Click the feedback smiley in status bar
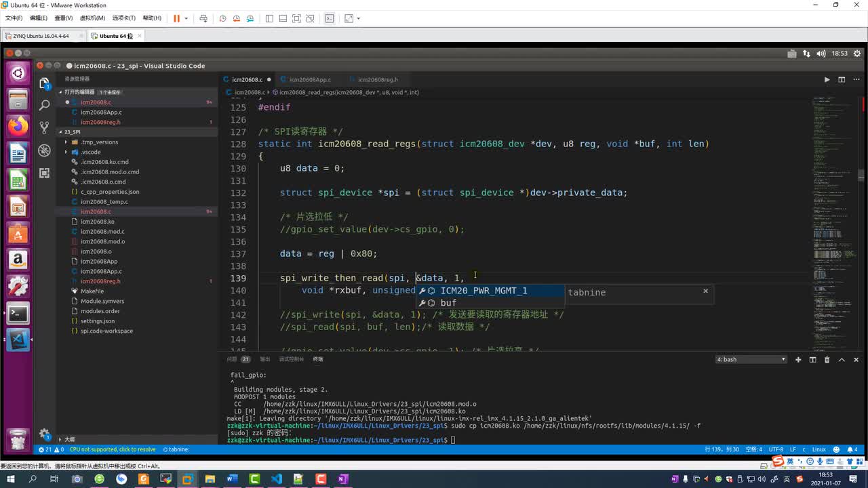The width and height of the screenshot is (868, 488). 836,449
